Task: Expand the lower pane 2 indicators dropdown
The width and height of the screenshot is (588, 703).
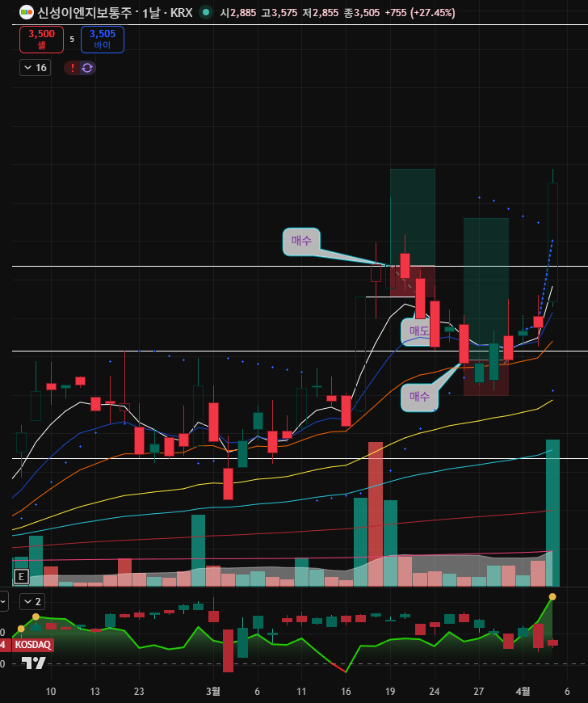Action: tap(32, 602)
